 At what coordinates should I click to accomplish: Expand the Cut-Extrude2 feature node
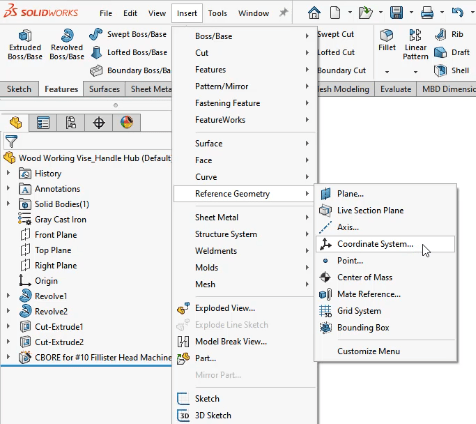click(8, 341)
